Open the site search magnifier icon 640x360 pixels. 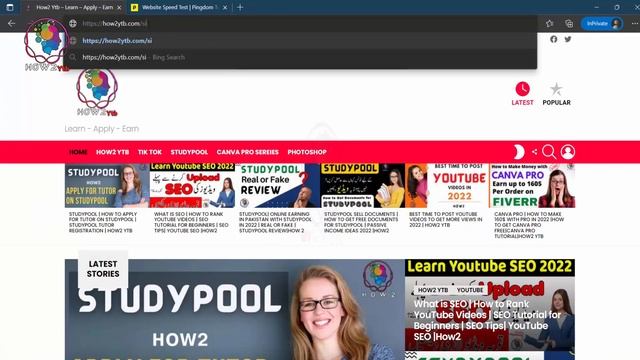549,152
